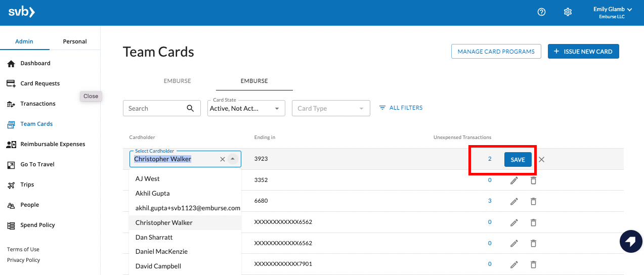Click the SVB logo
This screenshot has width=644, height=275.
[x=21, y=12]
